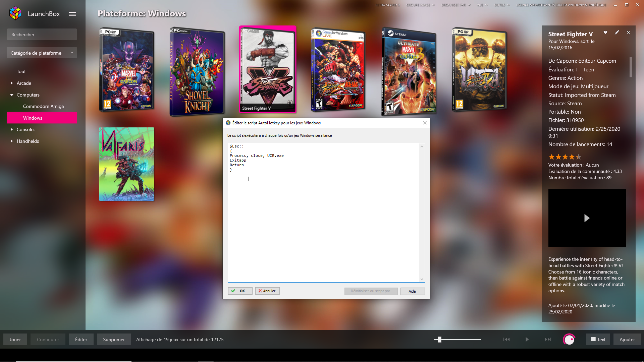Open the LaunchBox hamburger menu
The height and width of the screenshot is (362, 644).
tap(72, 14)
